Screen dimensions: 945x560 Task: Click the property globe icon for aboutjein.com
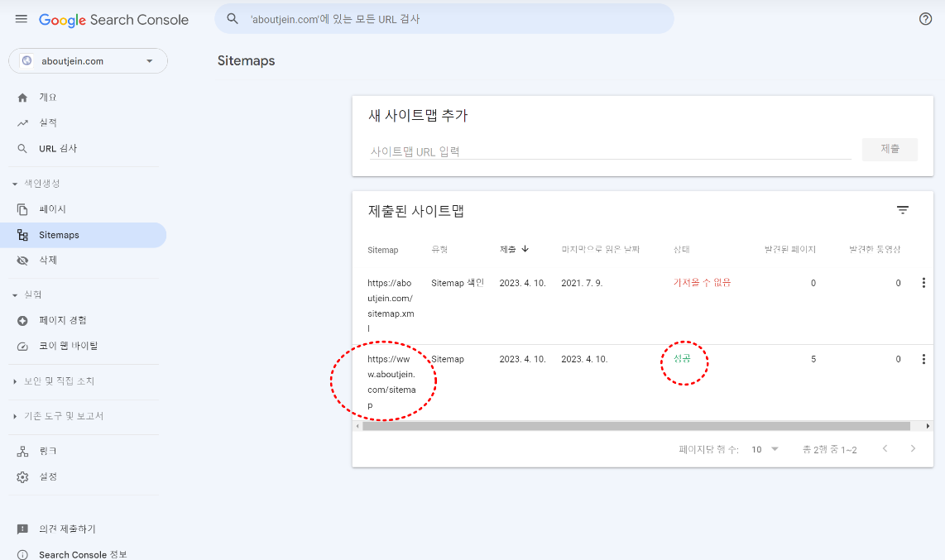pyautogui.click(x=26, y=61)
